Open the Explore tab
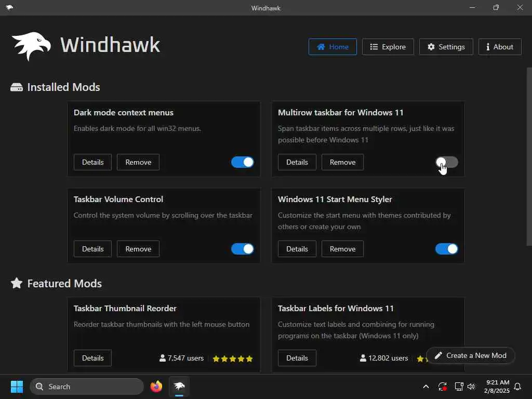The image size is (532, 399). tap(388, 47)
